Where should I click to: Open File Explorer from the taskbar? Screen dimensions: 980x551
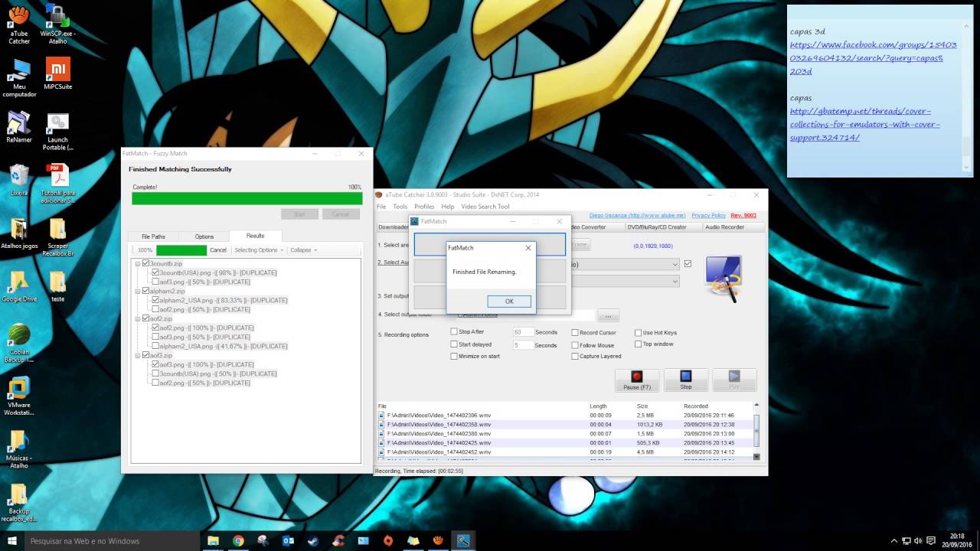213,541
